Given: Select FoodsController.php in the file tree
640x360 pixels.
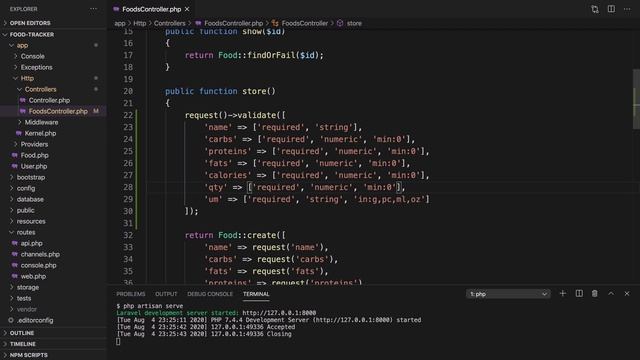Looking at the screenshot, I should click(58, 111).
